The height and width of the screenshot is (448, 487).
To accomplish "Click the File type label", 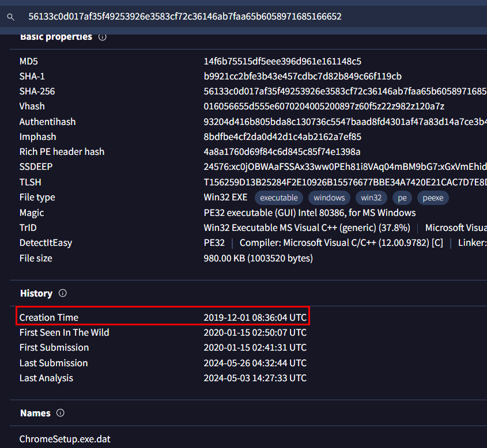I will point(37,198).
